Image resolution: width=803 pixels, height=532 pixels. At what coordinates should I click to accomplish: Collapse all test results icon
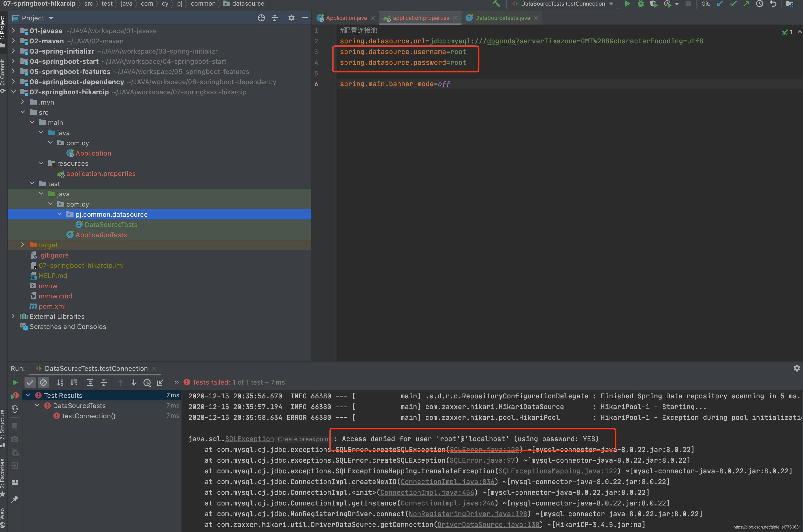coord(104,382)
